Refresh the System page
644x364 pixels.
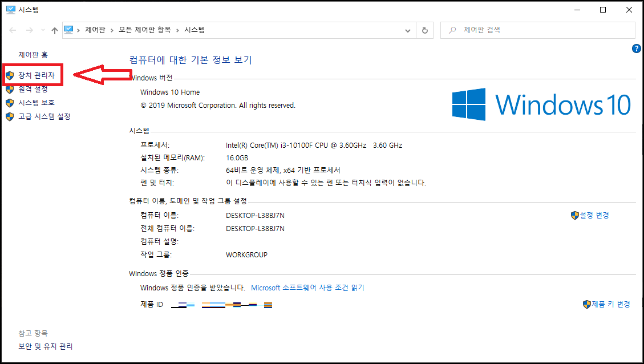coord(425,30)
